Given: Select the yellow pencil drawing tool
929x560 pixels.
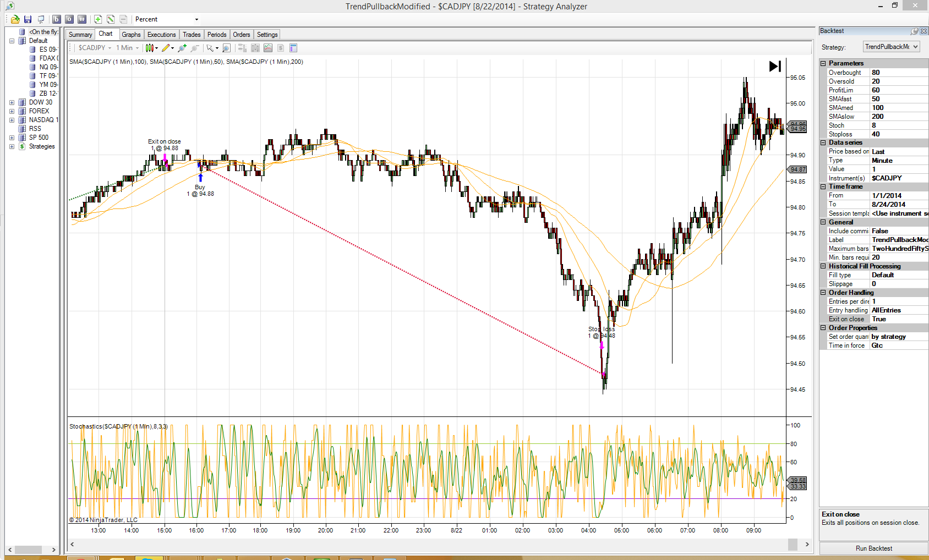Looking at the screenshot, I should [x=167, y=48].
